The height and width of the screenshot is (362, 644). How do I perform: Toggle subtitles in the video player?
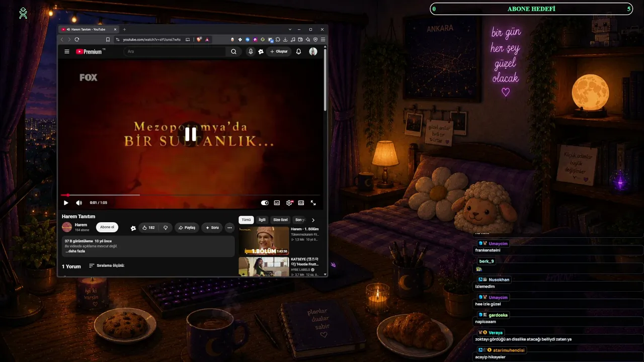pyautogui.click(x=277, y=203)
